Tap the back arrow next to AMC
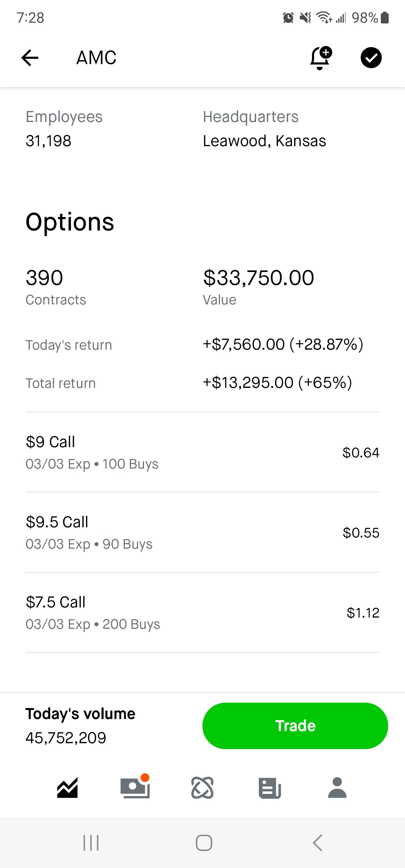 coord(30,58)
